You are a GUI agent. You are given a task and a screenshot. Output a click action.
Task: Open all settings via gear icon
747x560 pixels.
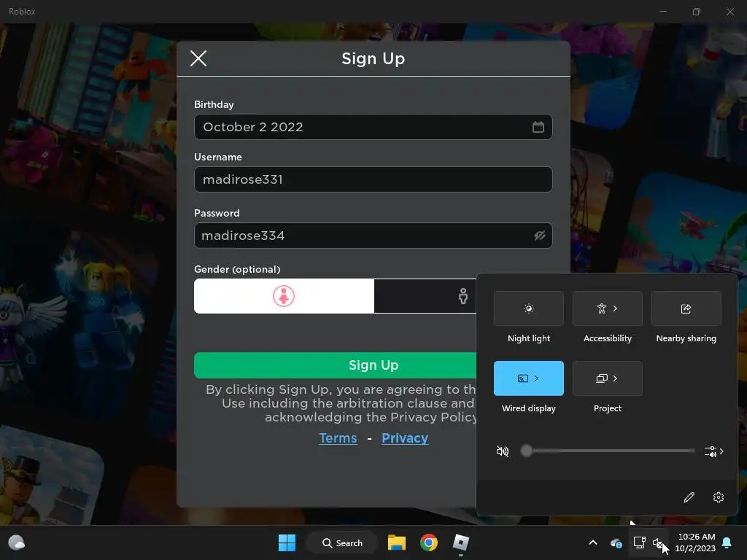[719, 497]
